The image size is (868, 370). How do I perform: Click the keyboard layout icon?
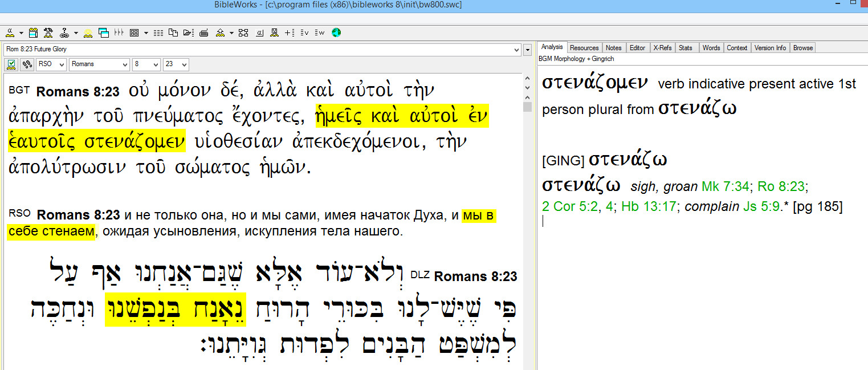[x=203, y=33]
